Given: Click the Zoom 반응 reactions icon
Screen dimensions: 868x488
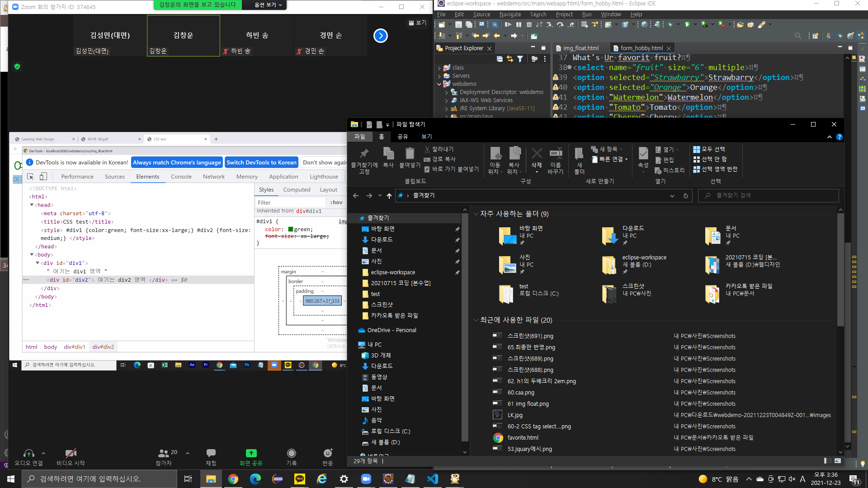Looking at the screenshot, I should pyautogui.click(x=328, y=453).
